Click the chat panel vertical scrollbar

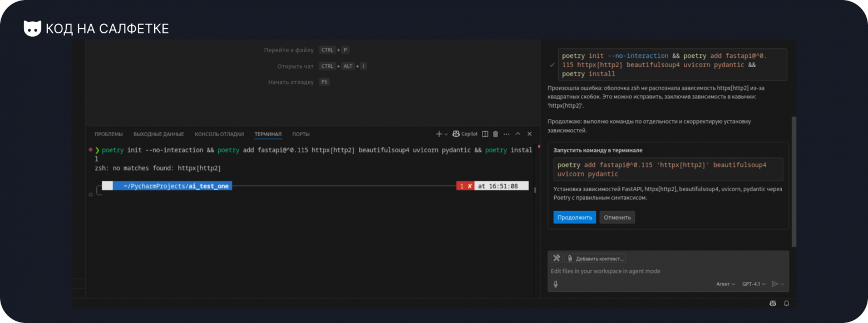(794, 178)
